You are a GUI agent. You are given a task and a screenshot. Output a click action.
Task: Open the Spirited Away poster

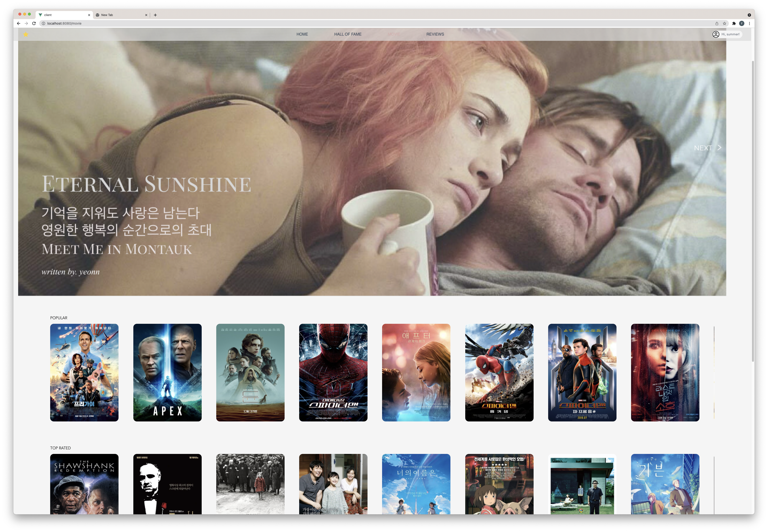tap(499, 484)
